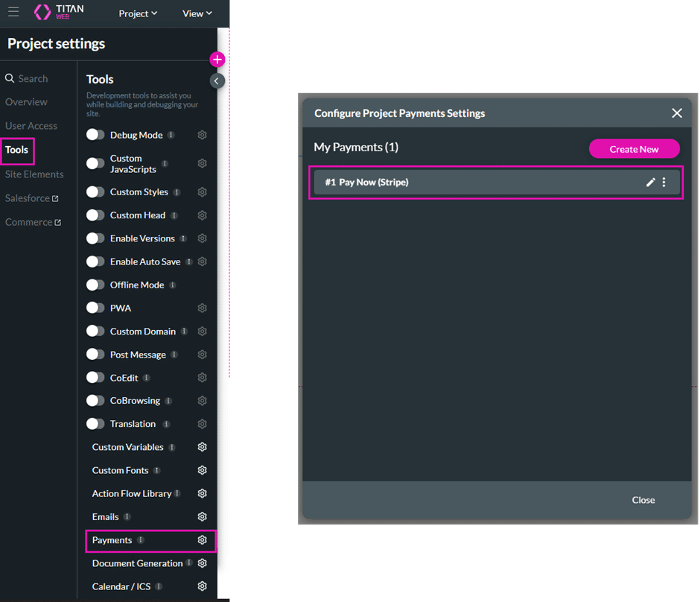
Task: Click the Search field in settings
Action: [x=33, y=78]
